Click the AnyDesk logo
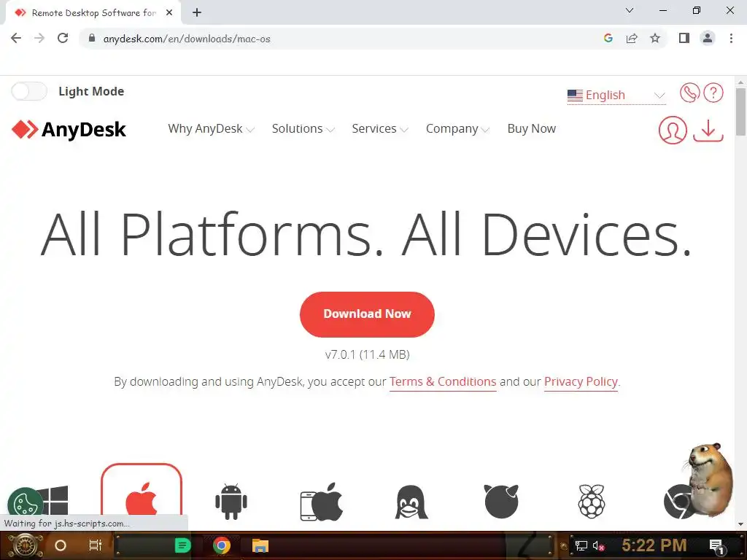The width and height of the screenshot is (747, 560). click(69, 130)
